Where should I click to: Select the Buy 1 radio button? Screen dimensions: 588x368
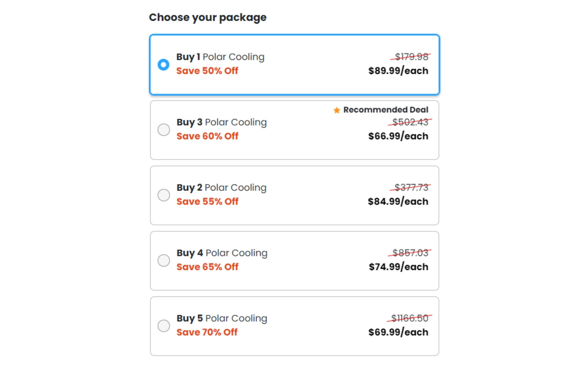click(x=163, y=64)
